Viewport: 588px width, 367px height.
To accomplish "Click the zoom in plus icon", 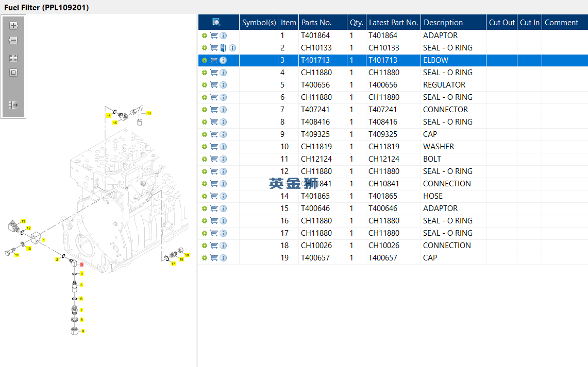I will click(x=13, y=26).
